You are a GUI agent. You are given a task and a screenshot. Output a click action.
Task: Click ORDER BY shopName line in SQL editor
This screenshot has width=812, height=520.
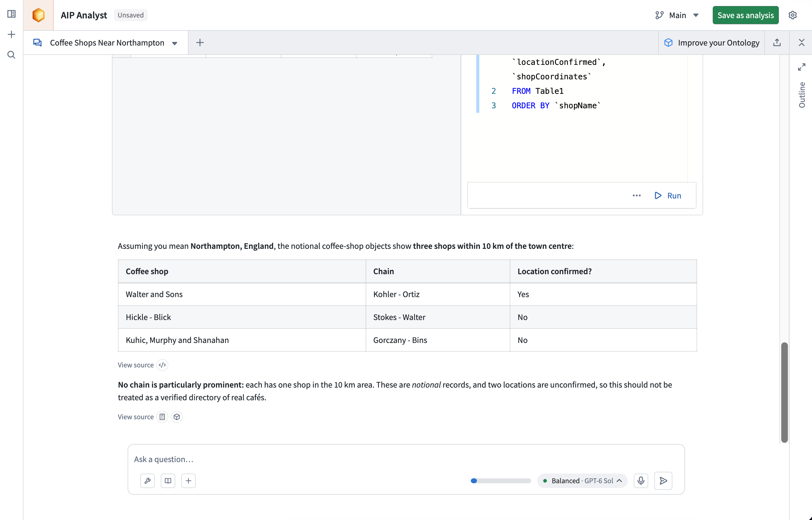(556, 105)
